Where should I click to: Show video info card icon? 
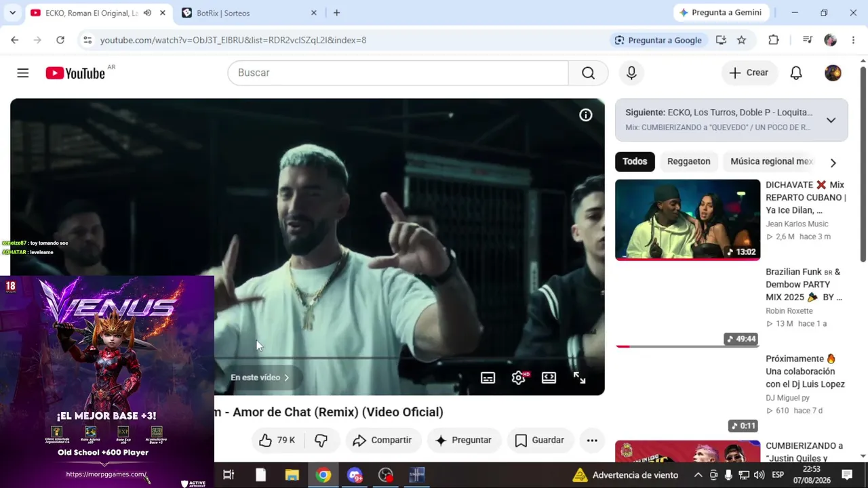(586, 115)
